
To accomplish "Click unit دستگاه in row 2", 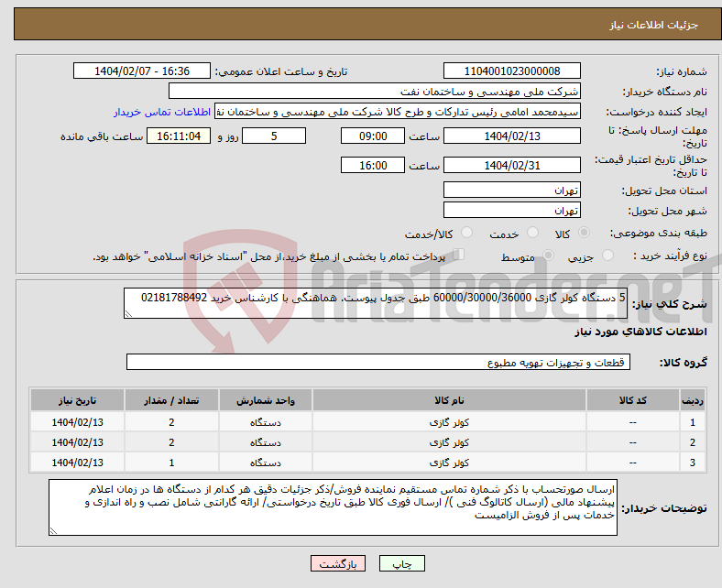I will (x=266, y=442).
